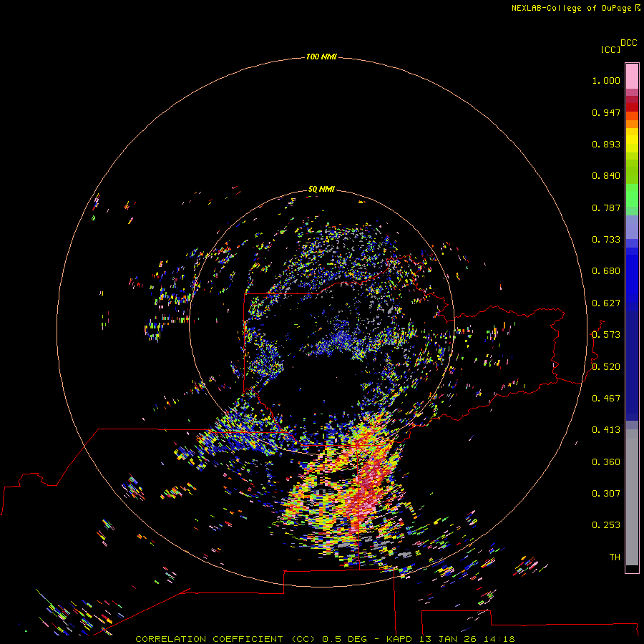This screenshot has width=644, height=644.
Task: Click the 0.467 value on the color scale
Action: point(606,399)
